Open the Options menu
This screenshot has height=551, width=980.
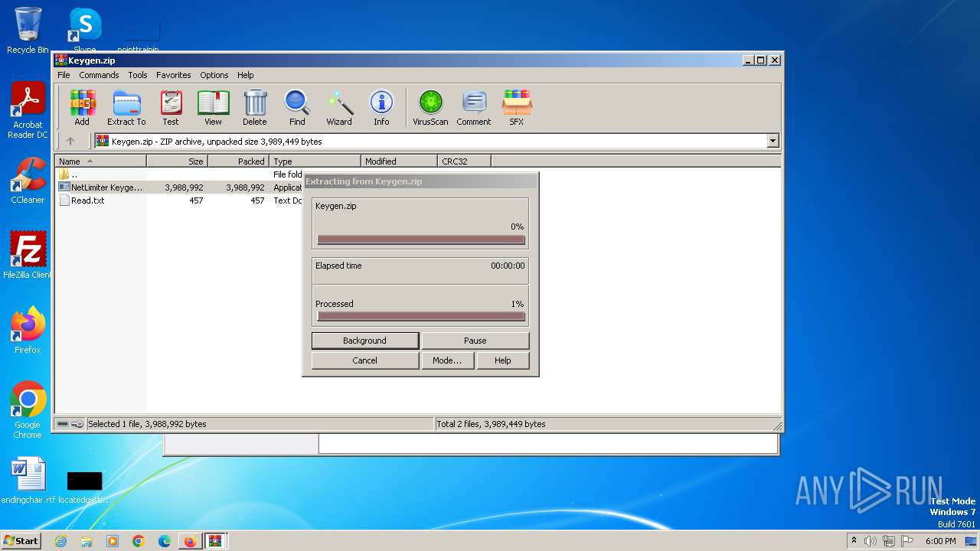(x=214, y=75)
